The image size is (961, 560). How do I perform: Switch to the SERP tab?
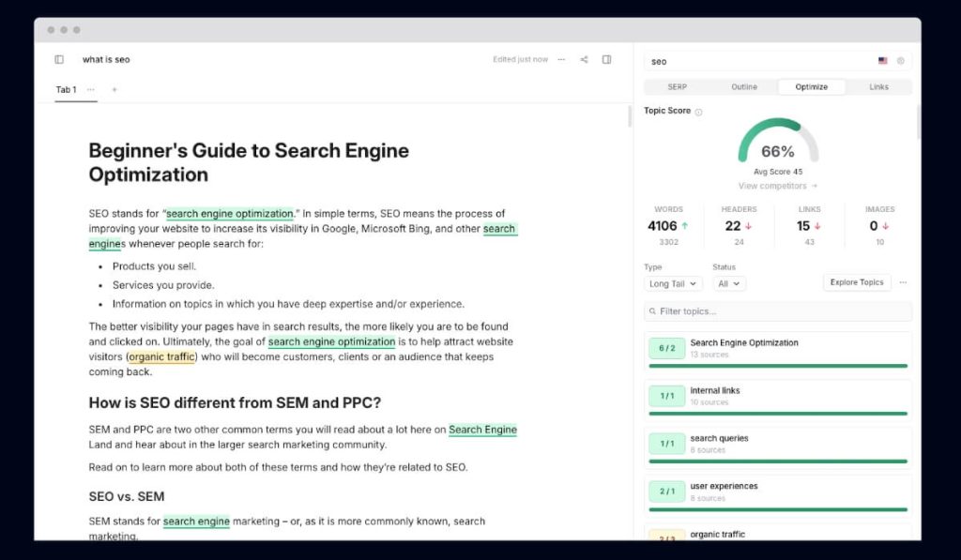677,87
